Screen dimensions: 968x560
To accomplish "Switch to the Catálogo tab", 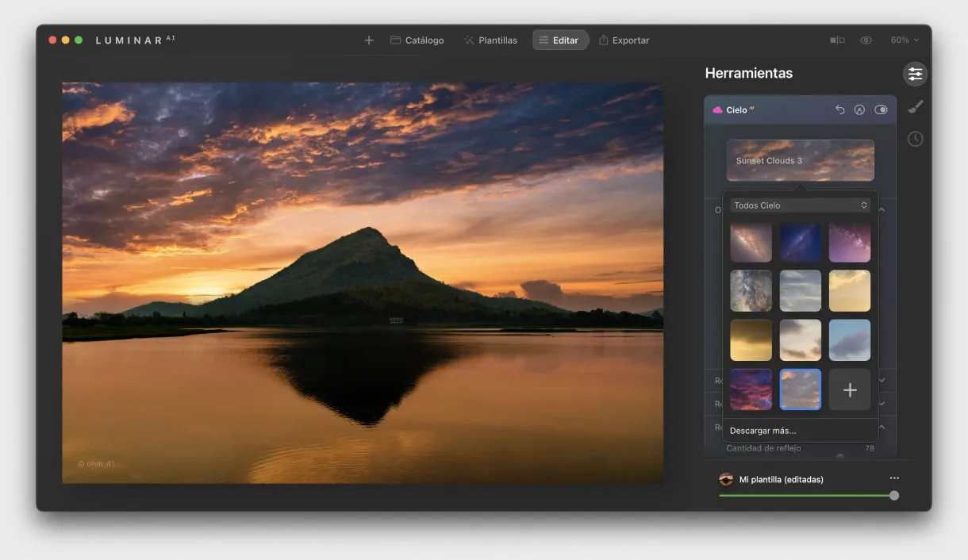I will [417, 40].
